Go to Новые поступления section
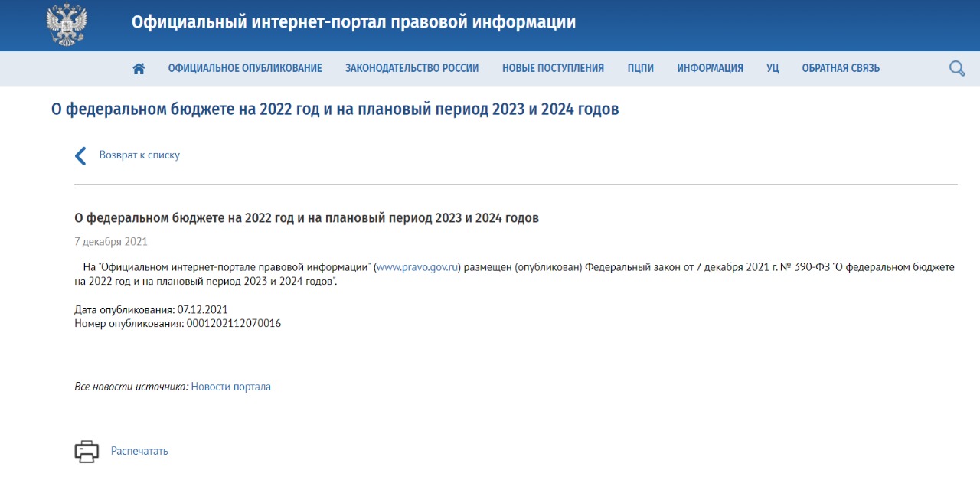This screenshot has height=480, width=980. [x=553, y=68]
